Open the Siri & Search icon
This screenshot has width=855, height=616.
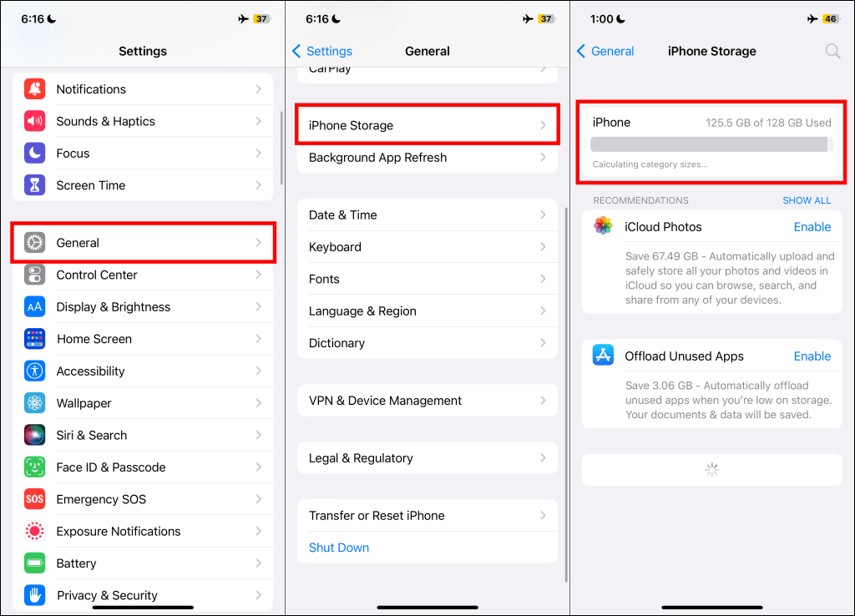click(x=34, y=435)
